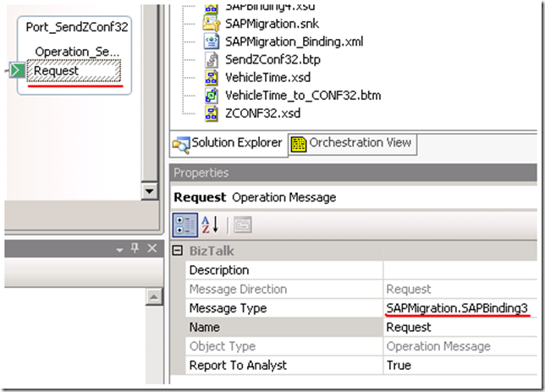Image resolution: width=545 pixels, height=392 pixels.
Task: Switch to the Orchestration View tab
Action: (352, 143)
